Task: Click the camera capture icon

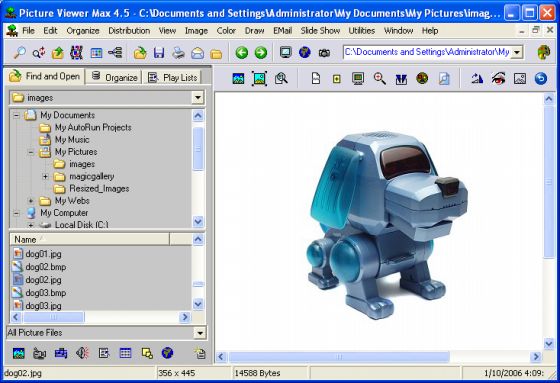Action: [x=324, y=53]
